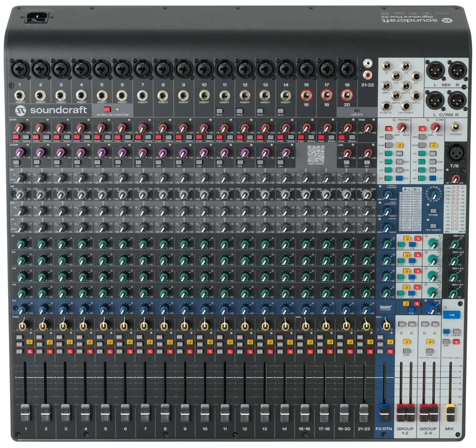Select MIX as C/RM source

[433, 153]
